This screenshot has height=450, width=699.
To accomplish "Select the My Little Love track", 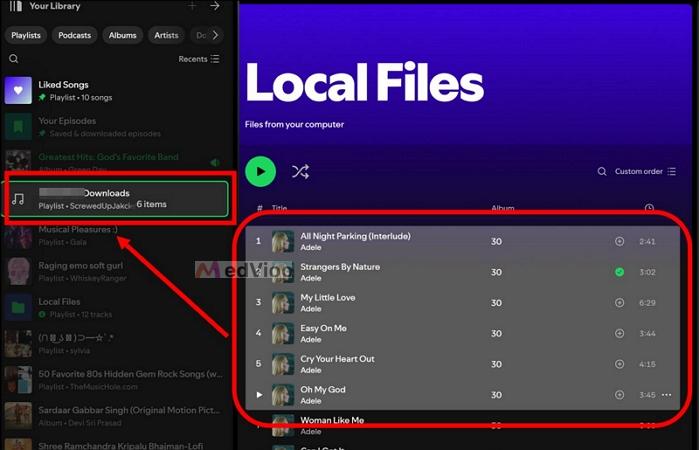I will point(463,303).
